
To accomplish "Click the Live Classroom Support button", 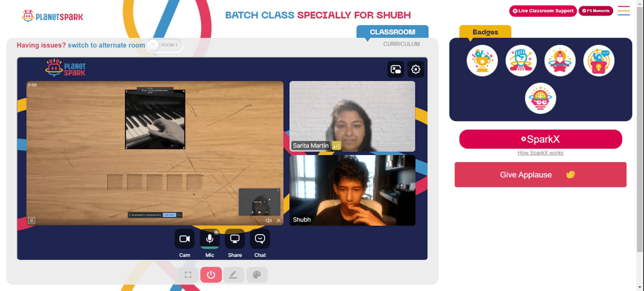I will [x=543, y=11].
